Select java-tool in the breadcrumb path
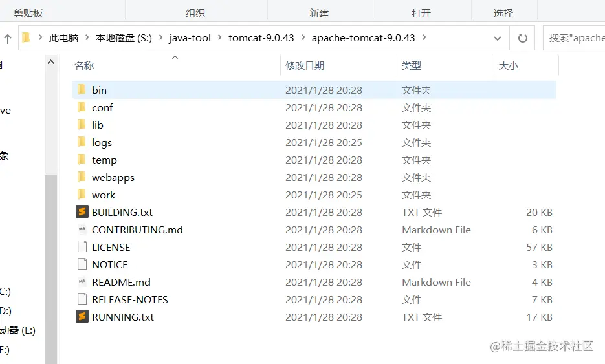Image resolution: width=605 pixels, height=364 pixels. click(x=190, y=37)
